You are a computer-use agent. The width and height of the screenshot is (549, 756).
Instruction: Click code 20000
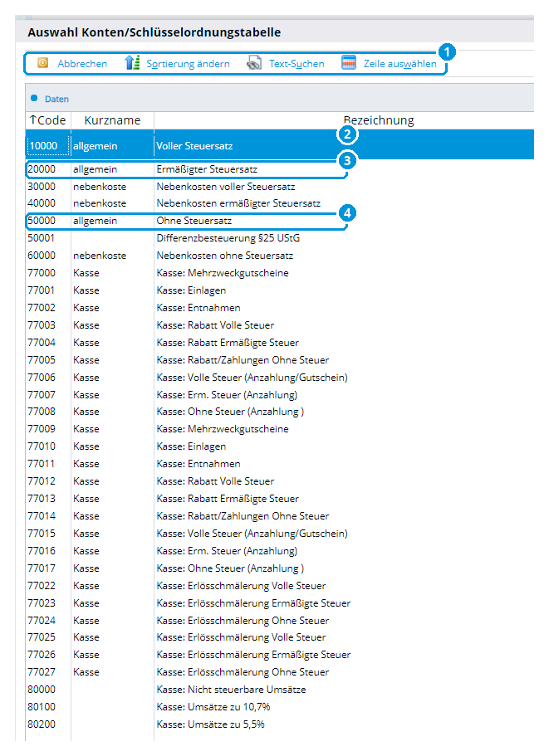point(42,169)
